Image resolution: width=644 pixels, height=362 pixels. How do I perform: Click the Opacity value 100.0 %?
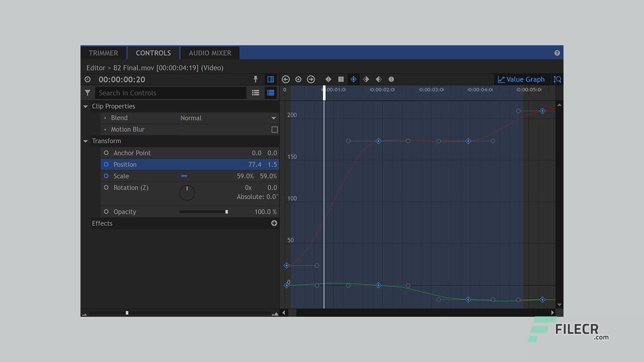pos(266,212)
